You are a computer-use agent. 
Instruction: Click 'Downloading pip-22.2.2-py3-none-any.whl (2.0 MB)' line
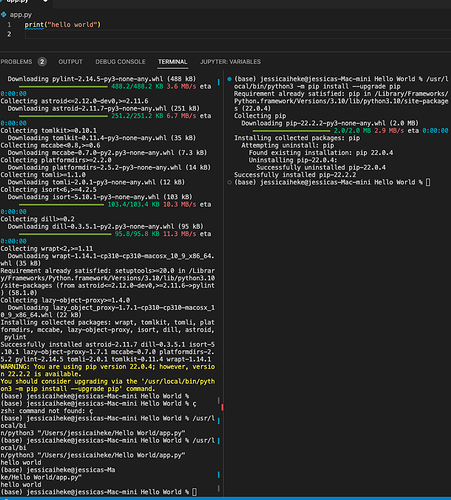pyautogui.click(x=330, y=123)
